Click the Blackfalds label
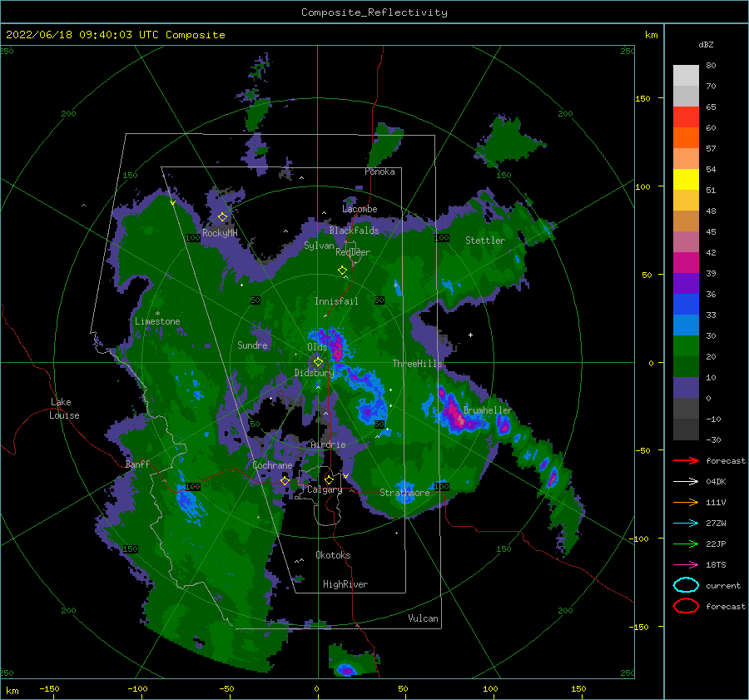The image size is (749, 700). [x=354, y=231]
